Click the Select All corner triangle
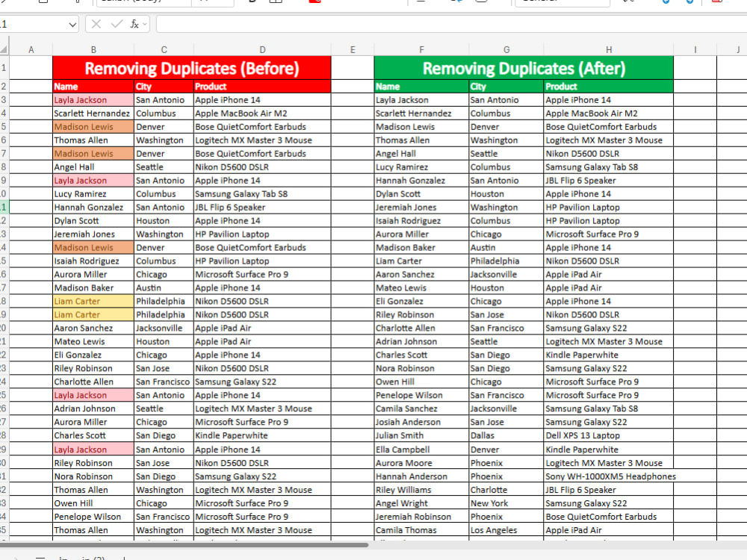747x560 pixels. [x=4, y=49]
